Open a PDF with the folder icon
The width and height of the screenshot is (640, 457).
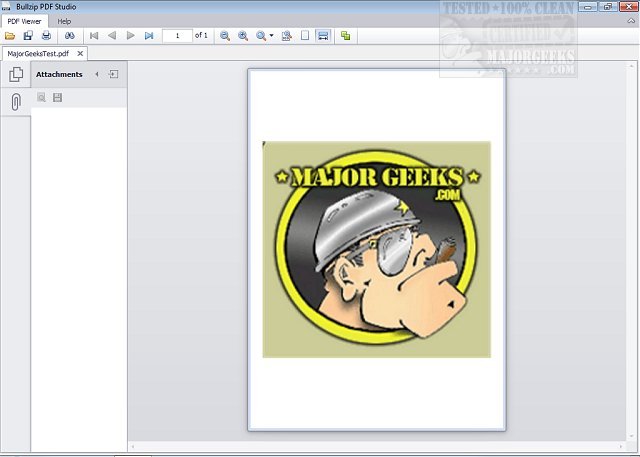pyautogui.click(x=10, y=36)
